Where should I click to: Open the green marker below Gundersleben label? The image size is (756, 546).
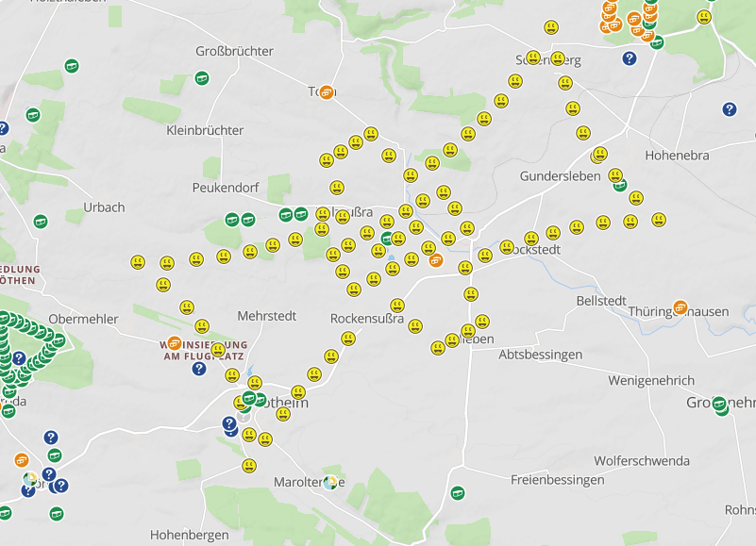coord(620,185)
